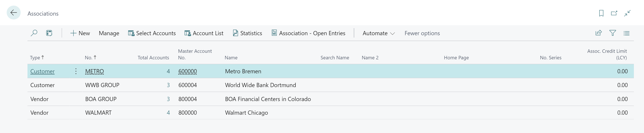The height and width of the screenshot is (133, 644).
Task: Select Walmart Chicago name cell
Action: (x=246, y=113)
